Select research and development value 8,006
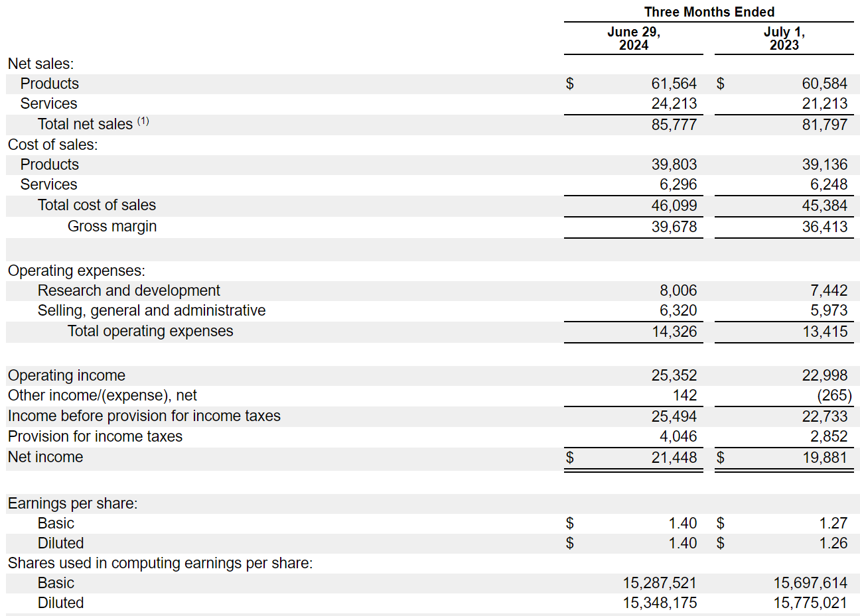 coord(678,290)
